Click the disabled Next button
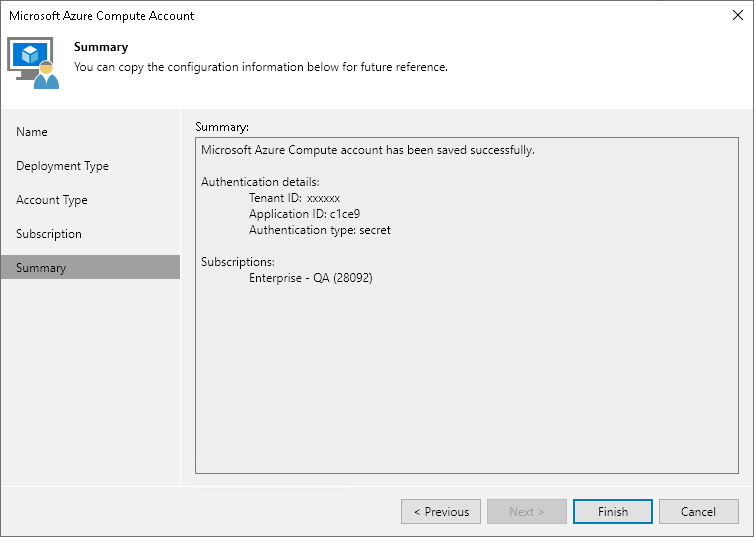This screenshot has width=754, height=537. point(527,512)
